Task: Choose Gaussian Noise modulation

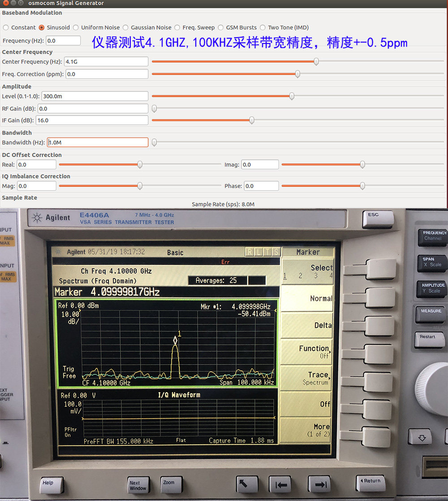Action: tap(125, 27)
